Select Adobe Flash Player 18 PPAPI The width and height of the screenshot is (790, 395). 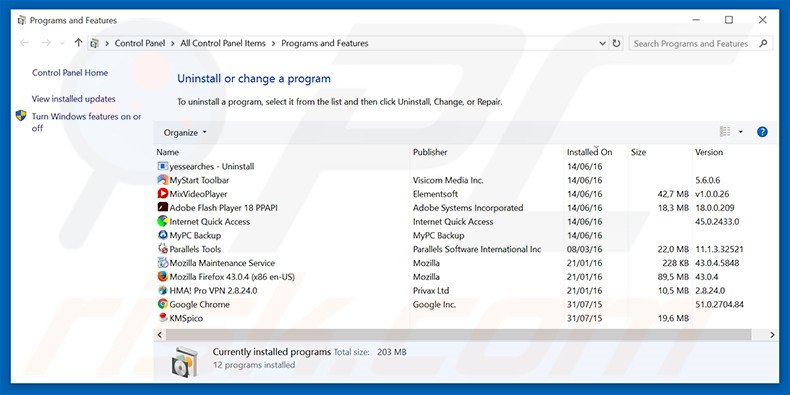pyautogui.click(x=223, y=208)
